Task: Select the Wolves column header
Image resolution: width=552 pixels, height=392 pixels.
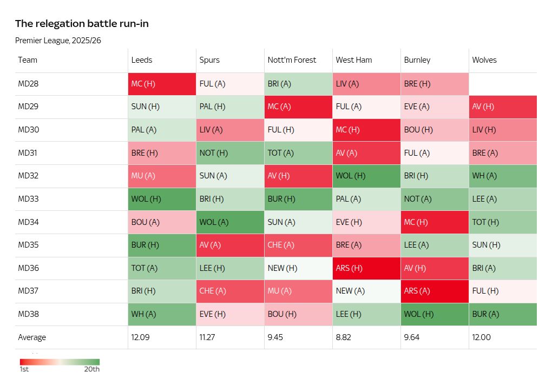Action: pos(484,60)
